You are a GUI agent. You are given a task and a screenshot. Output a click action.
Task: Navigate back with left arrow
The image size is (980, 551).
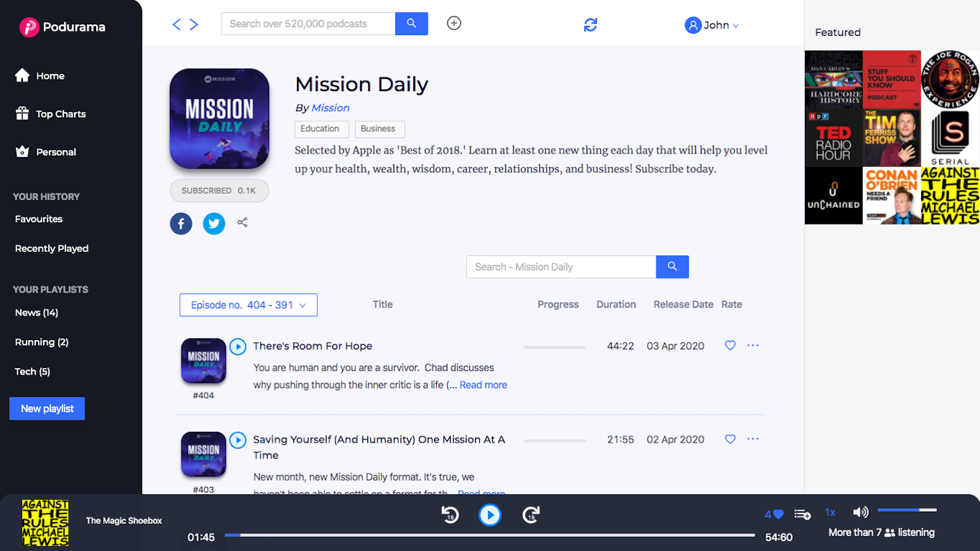pos(176,24)
